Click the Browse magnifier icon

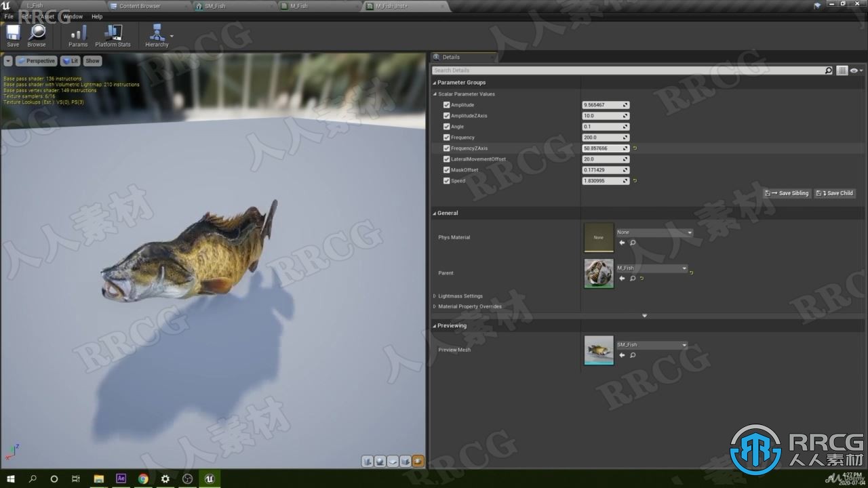tap(37, 35)
